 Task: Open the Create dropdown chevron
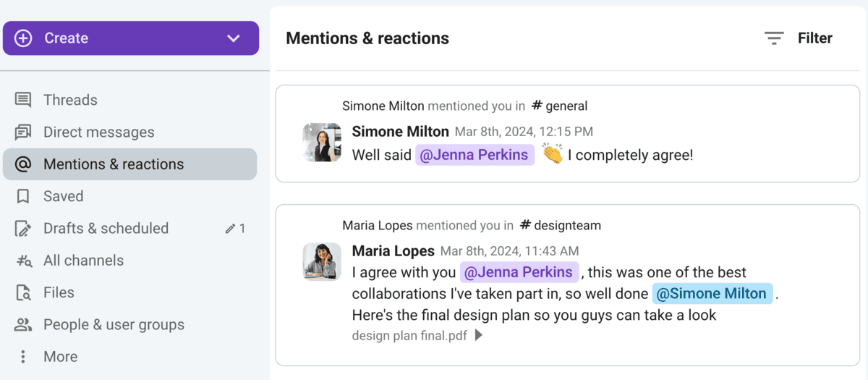233,38
